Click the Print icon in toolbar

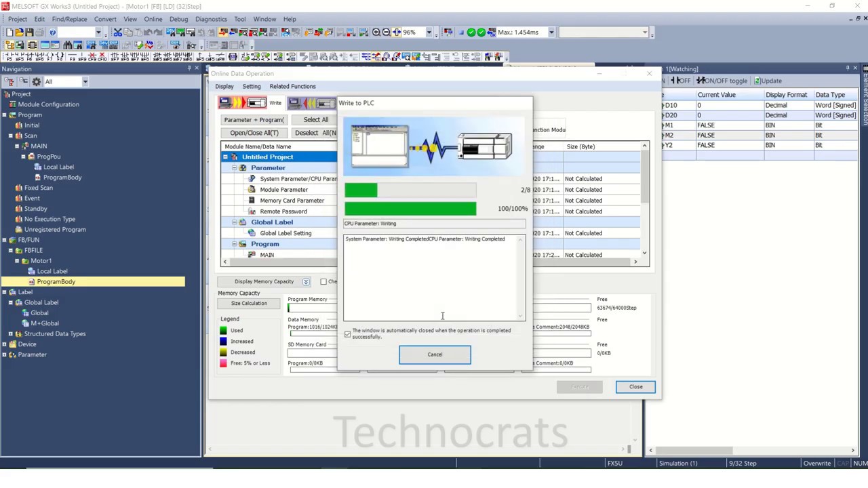tap(40, 32)
